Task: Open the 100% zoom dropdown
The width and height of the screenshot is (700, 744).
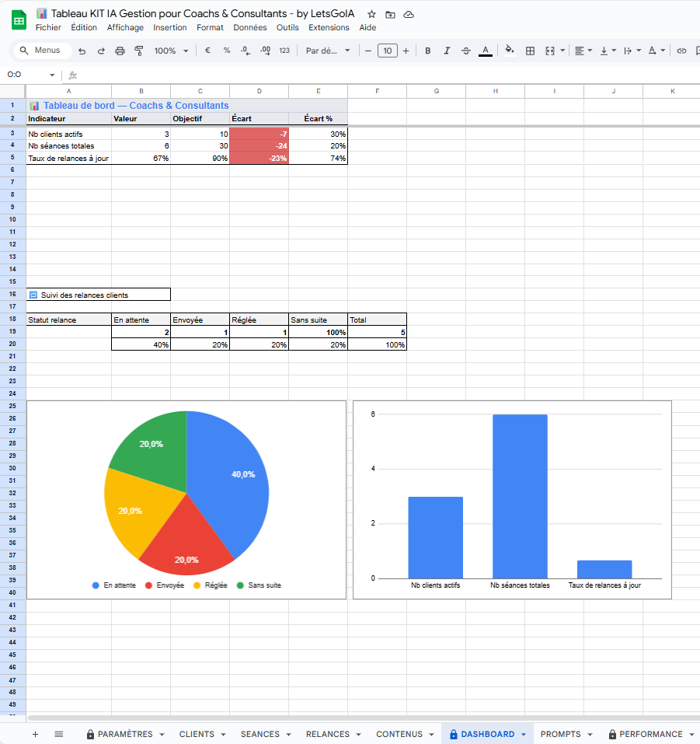Action: [x=171, y=51]
